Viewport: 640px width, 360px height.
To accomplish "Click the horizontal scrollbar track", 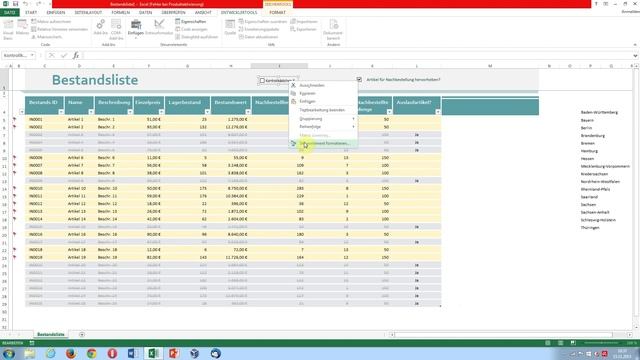I will 503,335.
